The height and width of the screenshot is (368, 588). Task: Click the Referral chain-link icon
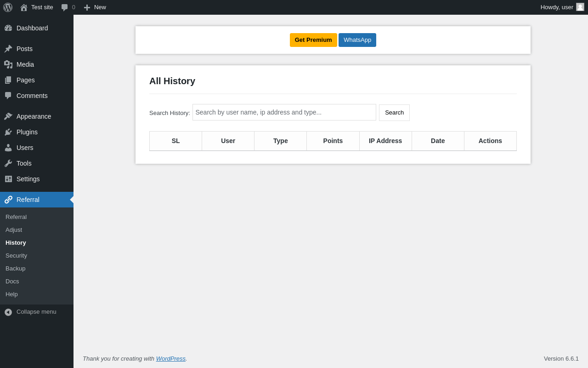8,200
